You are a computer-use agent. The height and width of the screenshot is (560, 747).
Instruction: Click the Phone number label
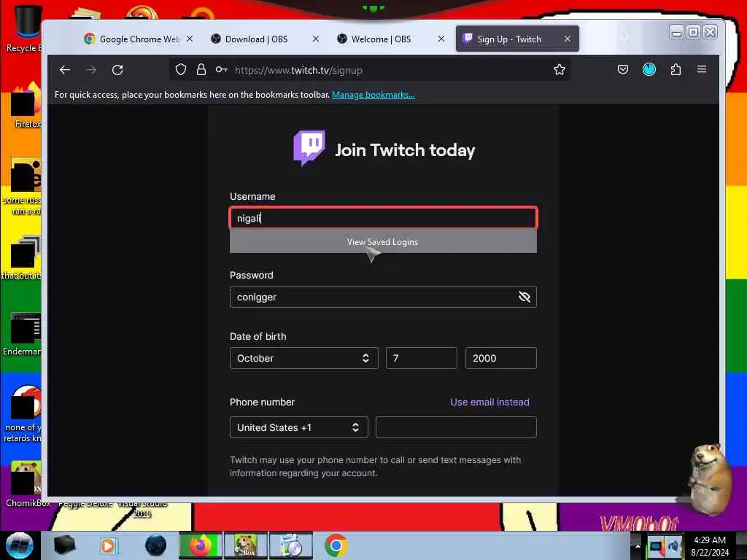point(262,402)
